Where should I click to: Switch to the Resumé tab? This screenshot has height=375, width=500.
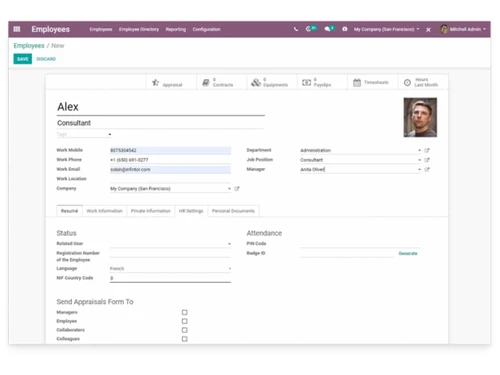(x=69, y=211)
